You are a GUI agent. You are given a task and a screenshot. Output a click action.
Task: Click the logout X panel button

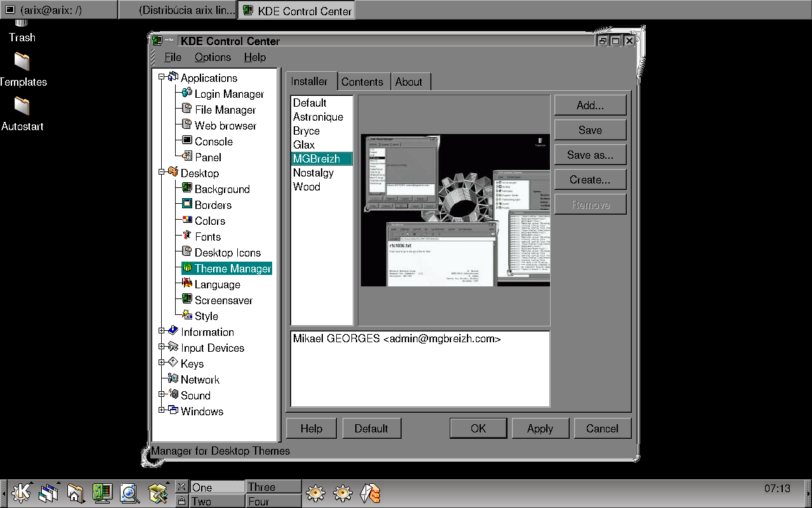tap(181, 486)
